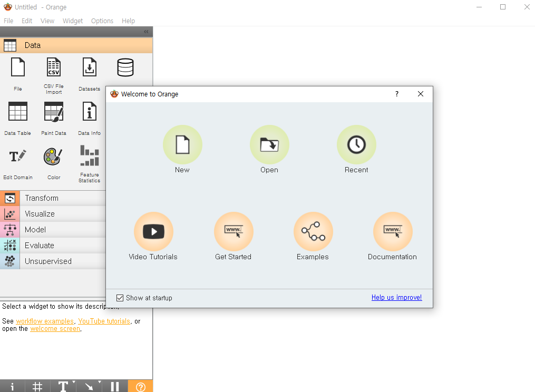Click the SQL database cylinder widget icon
Screen dimensions: 535x392
click(125, 67)
